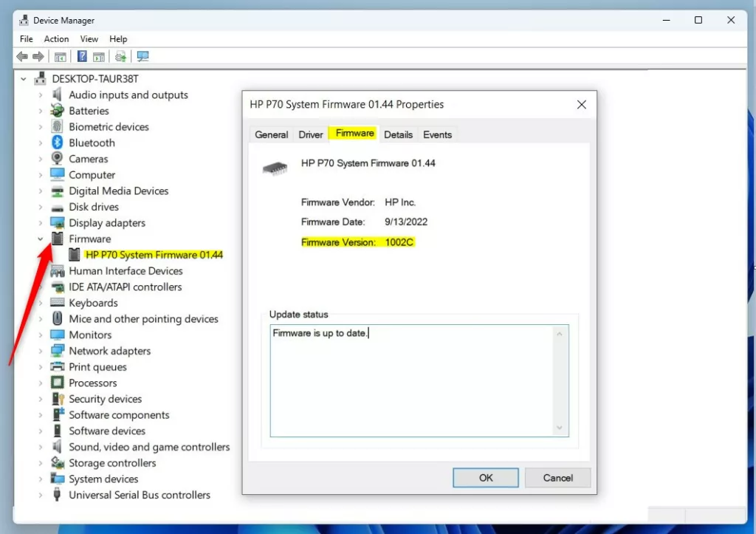Click the Biometric devices fingerprint icon

click(x=58, y=126)
